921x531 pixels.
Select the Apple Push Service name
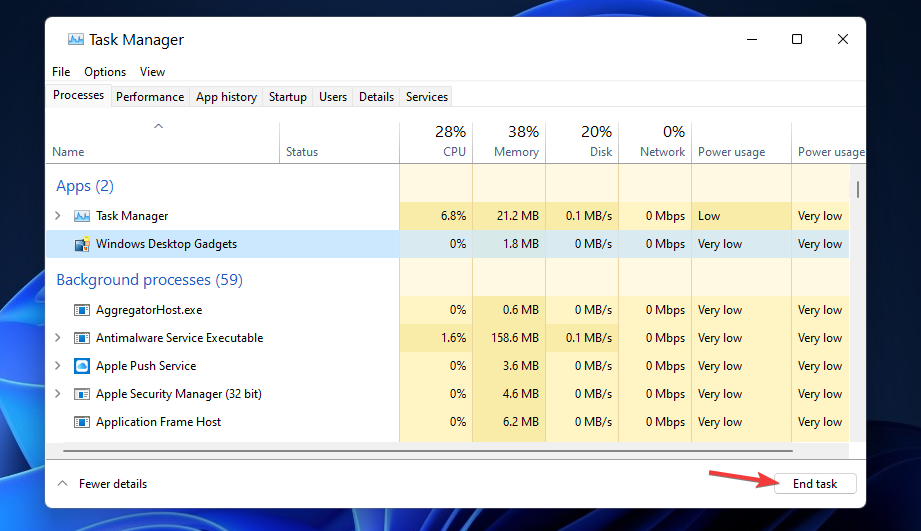coord(146,366)
